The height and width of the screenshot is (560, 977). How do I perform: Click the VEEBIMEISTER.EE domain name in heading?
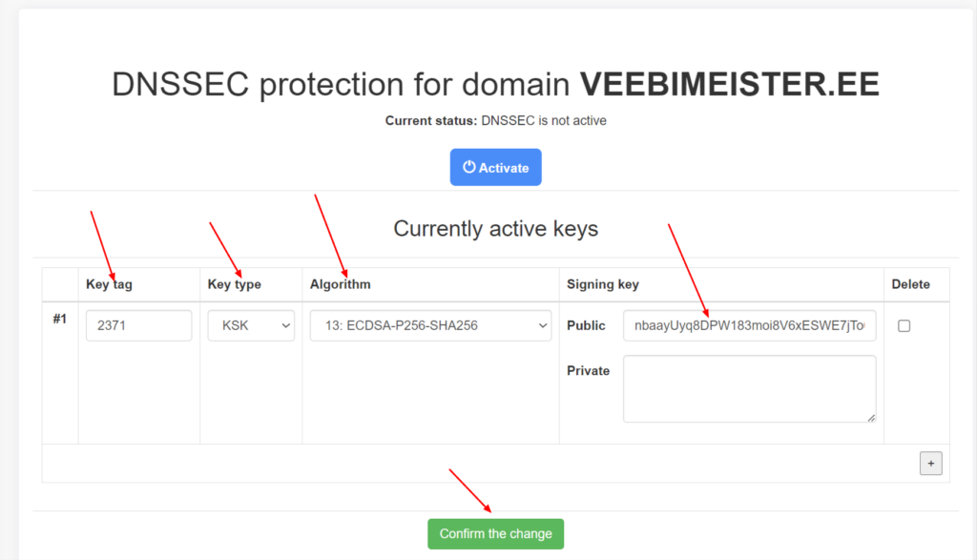pos(730,85)
